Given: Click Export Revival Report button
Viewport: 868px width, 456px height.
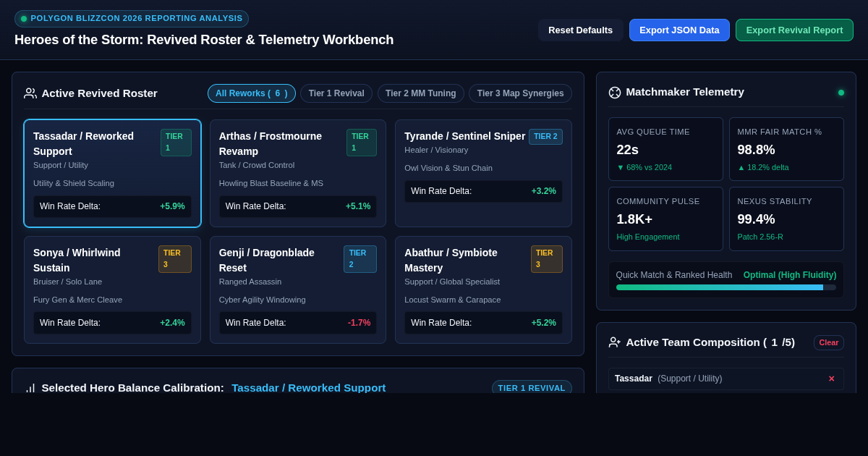Looking at the screenshot, I should tap(794, 30).
